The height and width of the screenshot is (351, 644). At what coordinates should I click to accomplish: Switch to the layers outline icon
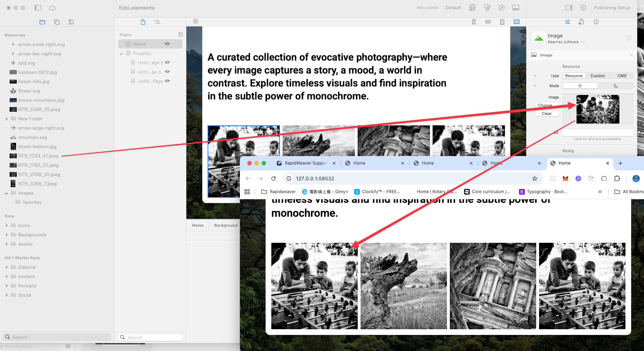(157, 22)
